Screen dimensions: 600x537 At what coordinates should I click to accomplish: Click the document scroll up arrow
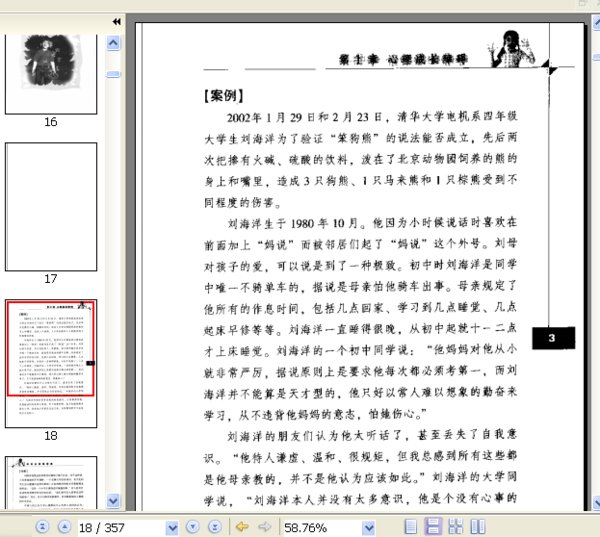pyautogui.click(x=596, y=23)
